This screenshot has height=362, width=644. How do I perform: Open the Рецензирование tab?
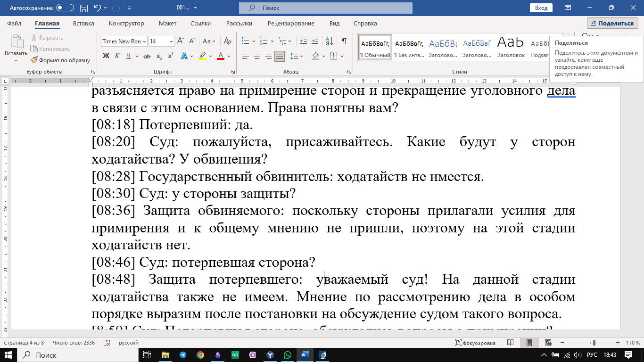(290, 23)
